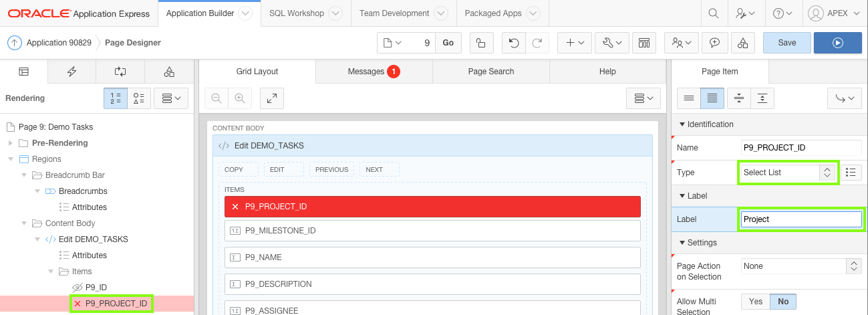Redo the last change
This screenshot has width=868, height=315.
(537, 43)
